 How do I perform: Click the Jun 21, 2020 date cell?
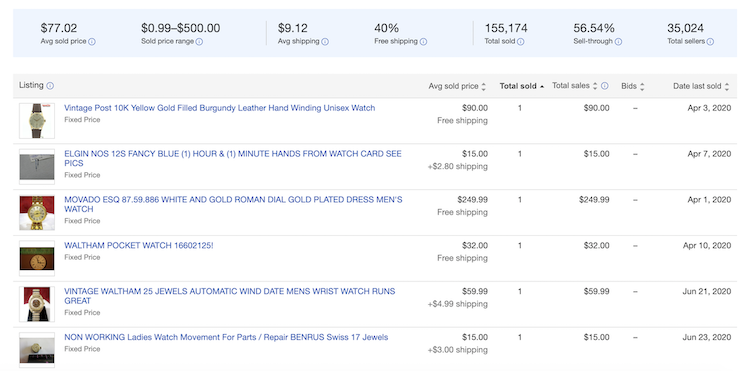tap(707, 291)
